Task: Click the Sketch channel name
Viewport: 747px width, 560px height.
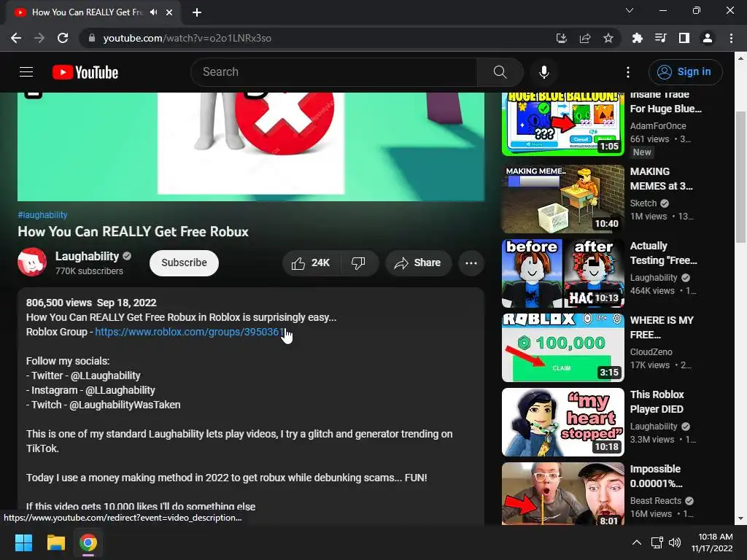Action: (x=643, y=203)
